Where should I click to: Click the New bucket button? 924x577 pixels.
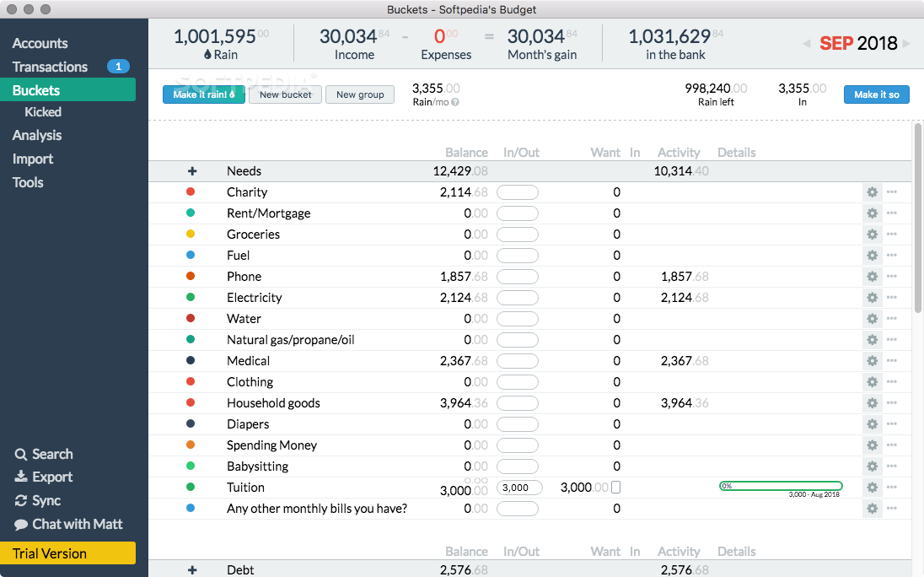tap(285, 94)
